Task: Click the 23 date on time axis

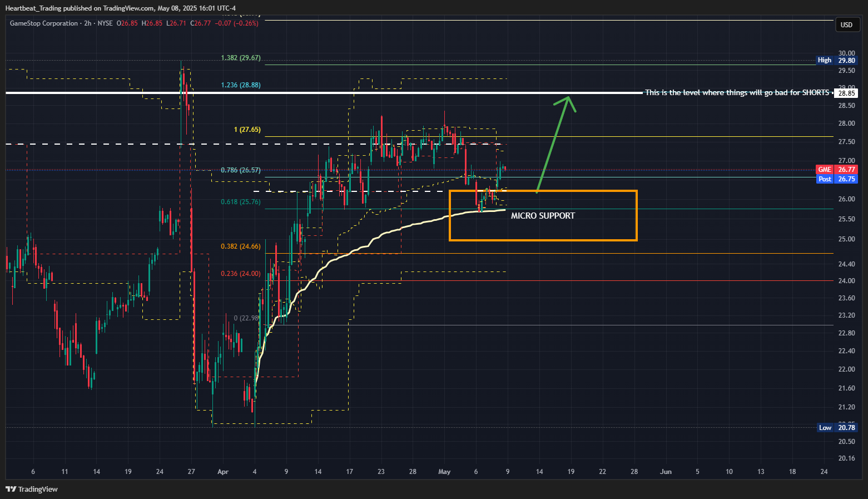Action: pos(381,472)
